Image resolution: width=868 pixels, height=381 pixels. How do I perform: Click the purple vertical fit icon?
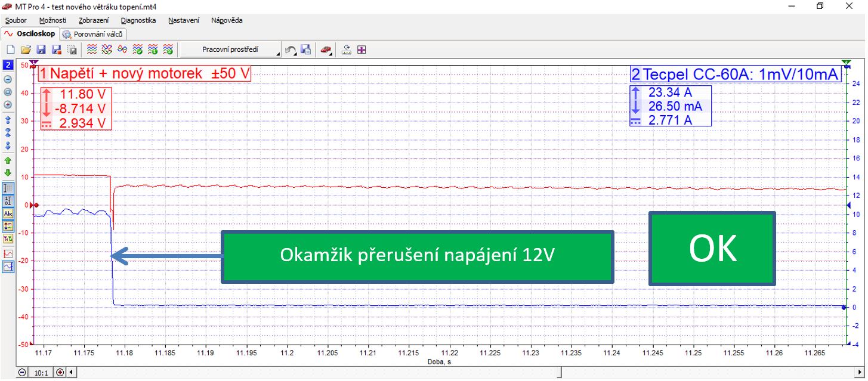coord(362,50)
